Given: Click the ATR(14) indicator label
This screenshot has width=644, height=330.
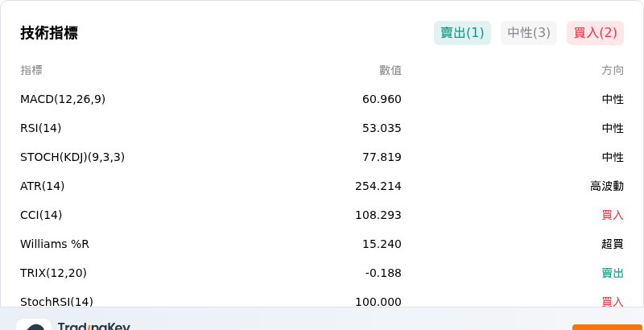Looking at the screenshot, I should 43,187.
